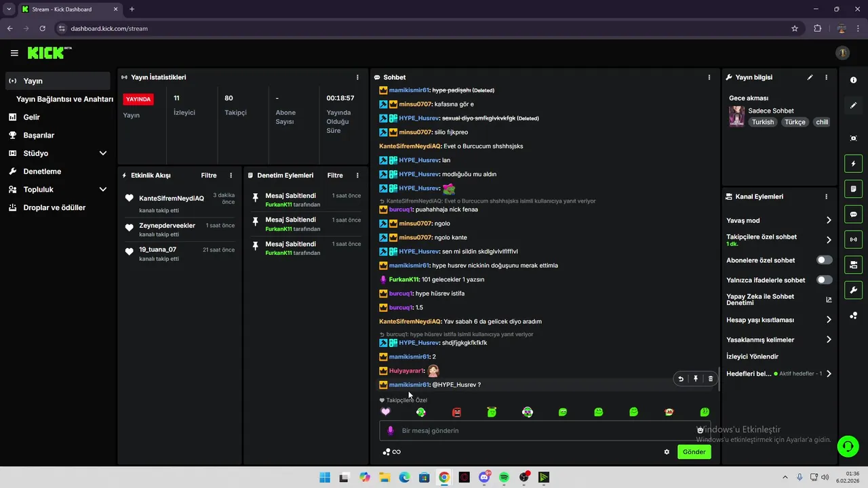The width and height of the screenshot is (868, 488).
Task: Open the Sohbet panel three-dot menu
Action: 709,77
